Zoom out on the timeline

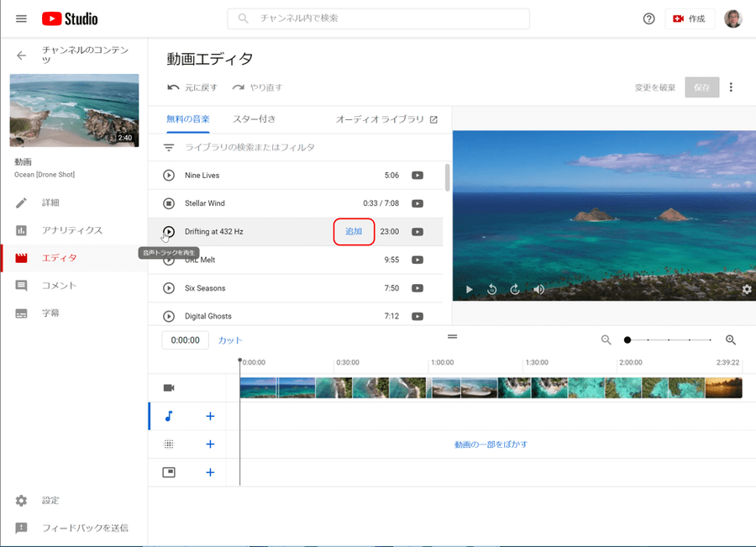[x=606, y=340]
